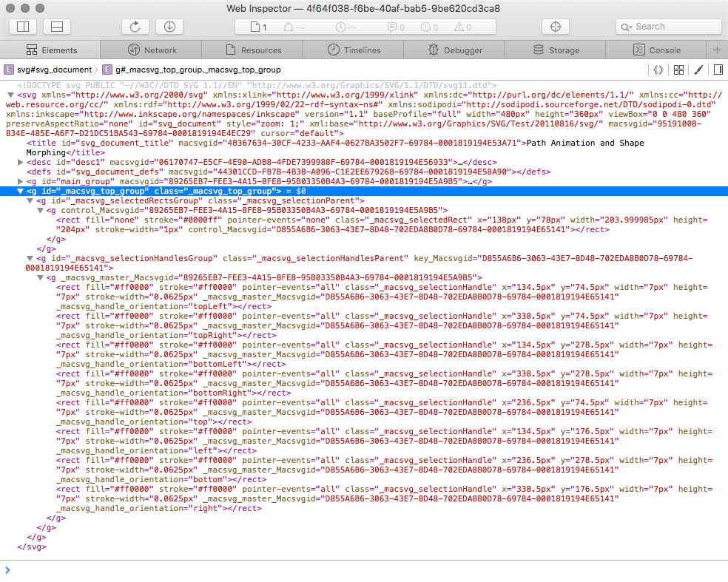Switch to the Styles sidebar via paintbrush icon
This screenshot has width=728, height=582.
pos(698,69)
